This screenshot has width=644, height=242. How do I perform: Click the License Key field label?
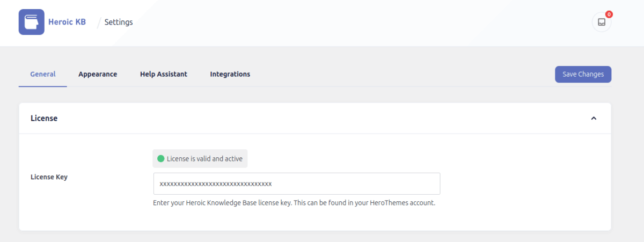click(x=49, y=177)
